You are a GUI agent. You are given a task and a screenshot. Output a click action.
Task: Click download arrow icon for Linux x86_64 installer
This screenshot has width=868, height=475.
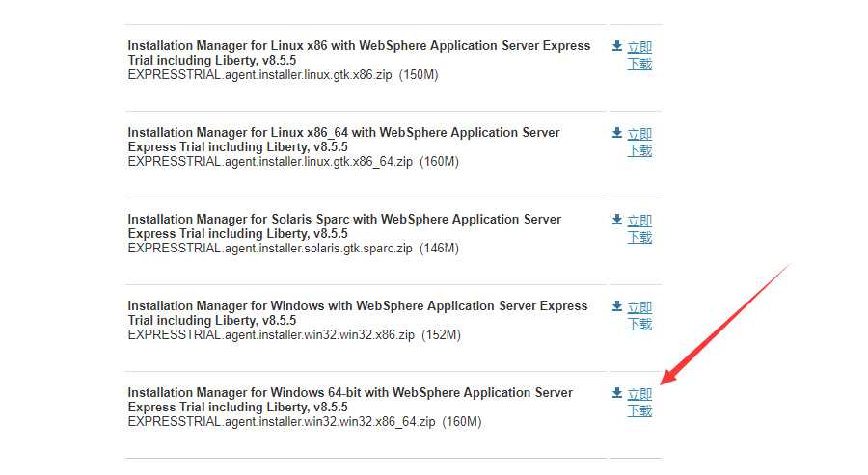pyautogui.click(x=617, y=133)
